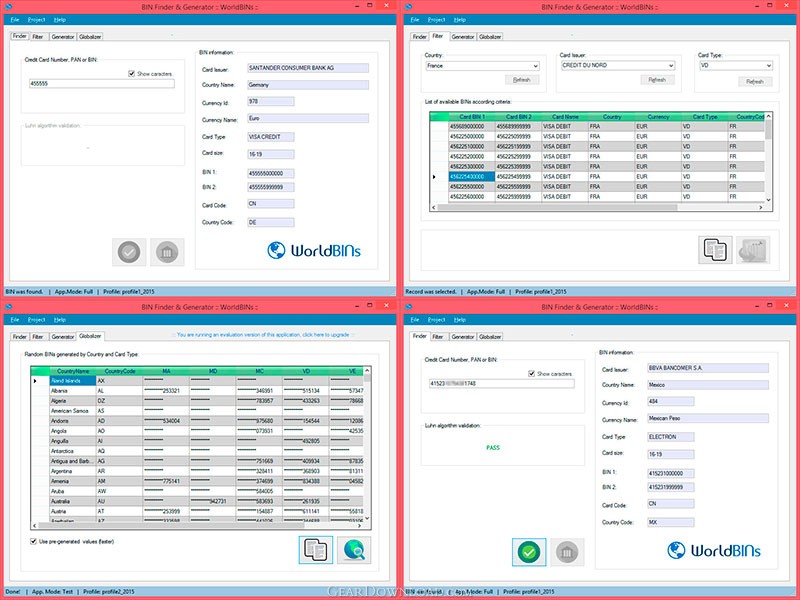Viewport: 800px width, 600px height.
Task: Switch to Finder tab in France filter window
Action: pyautogui.click(x=419, y=37)
